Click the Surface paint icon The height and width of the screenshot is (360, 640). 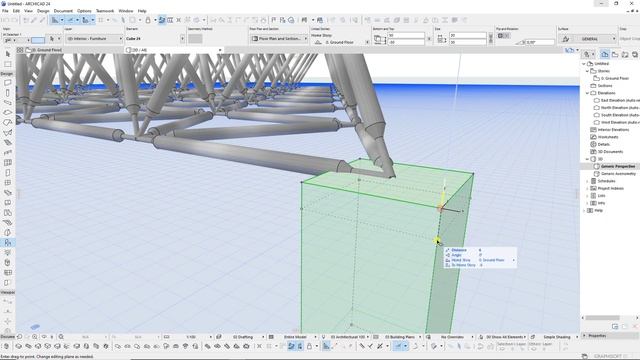[x=566, y=39]
